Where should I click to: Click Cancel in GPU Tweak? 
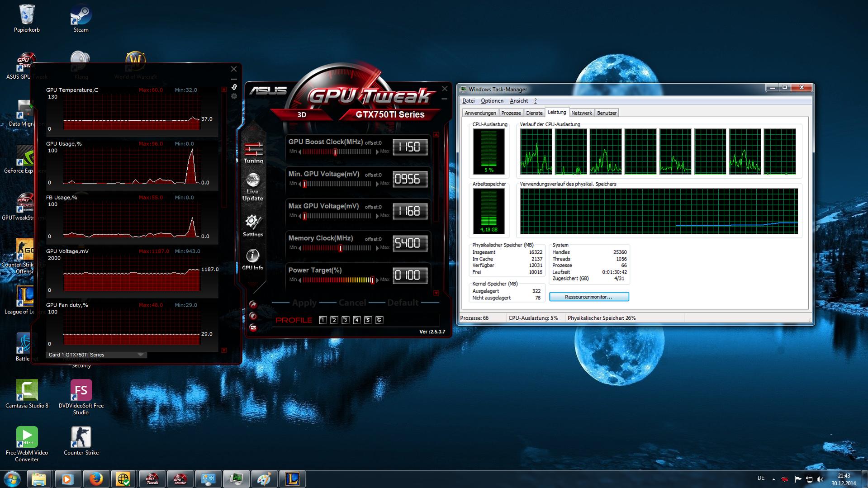click(x=352, y=303)
